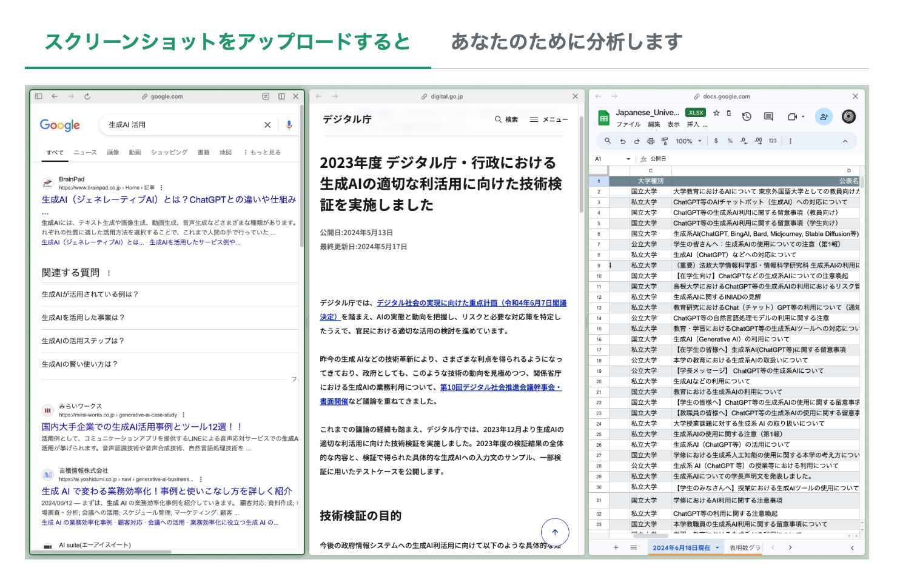Select the paint format roller in Sheets
Screen dimensions: 900x588
(x=665, y=141)
